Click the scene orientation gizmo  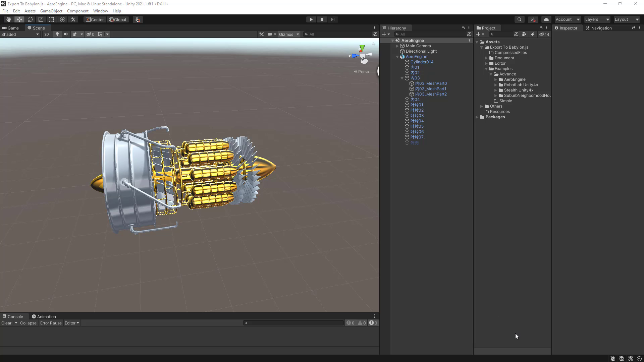pyautogui.click(x=362, y=55)
